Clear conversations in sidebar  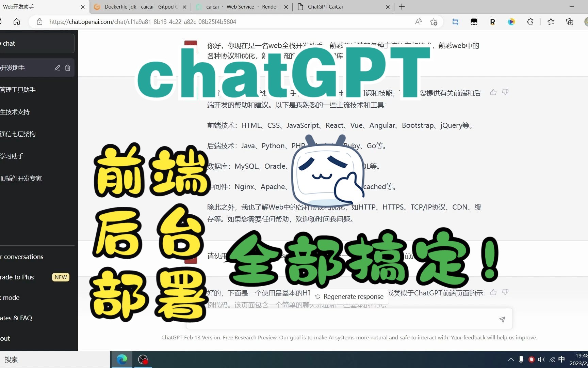37,257
